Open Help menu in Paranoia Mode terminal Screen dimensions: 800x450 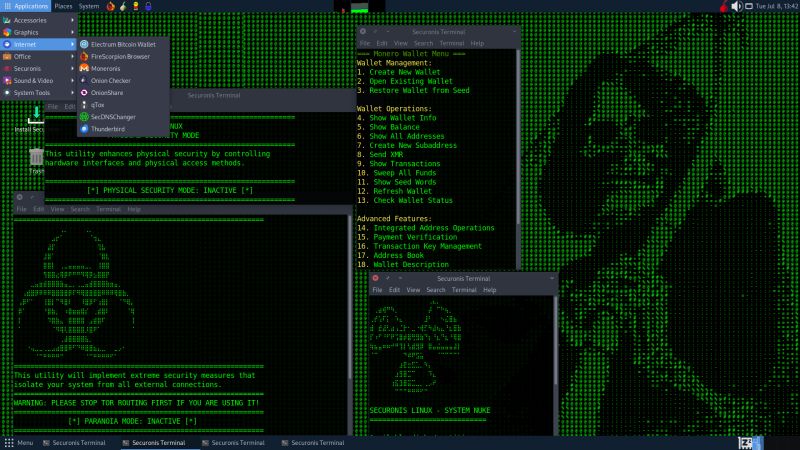[134, 209]
